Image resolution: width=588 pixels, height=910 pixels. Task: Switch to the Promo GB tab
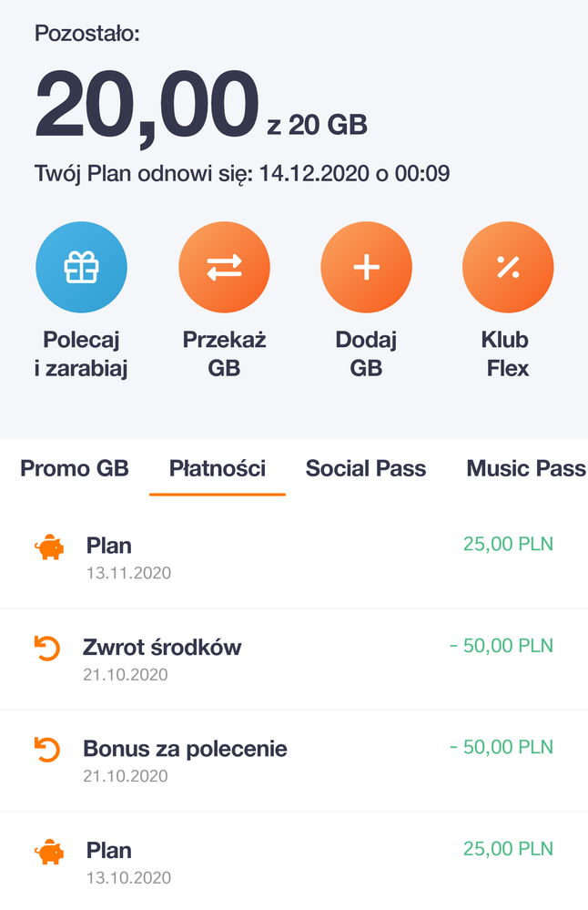tap(75, 469)
